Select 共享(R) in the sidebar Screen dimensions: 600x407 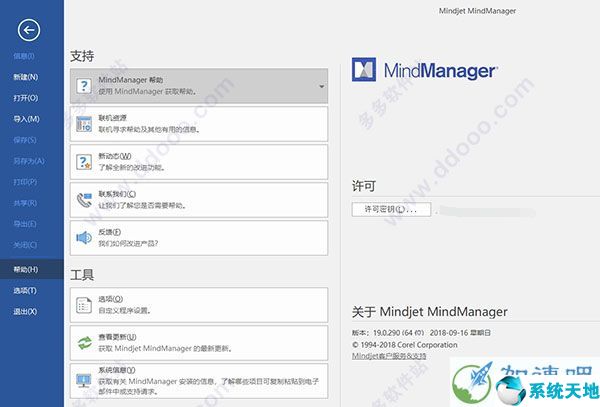25,203
